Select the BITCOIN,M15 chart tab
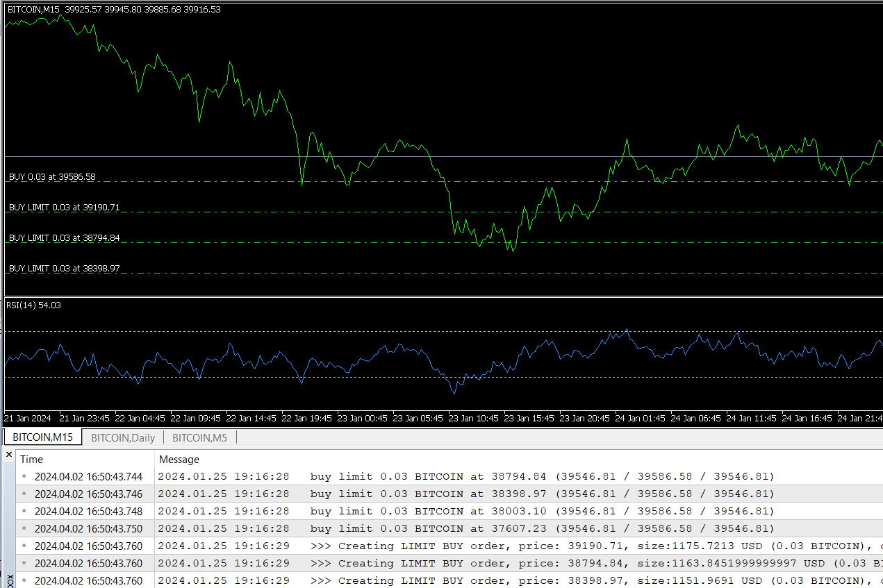 coord(43,437)
